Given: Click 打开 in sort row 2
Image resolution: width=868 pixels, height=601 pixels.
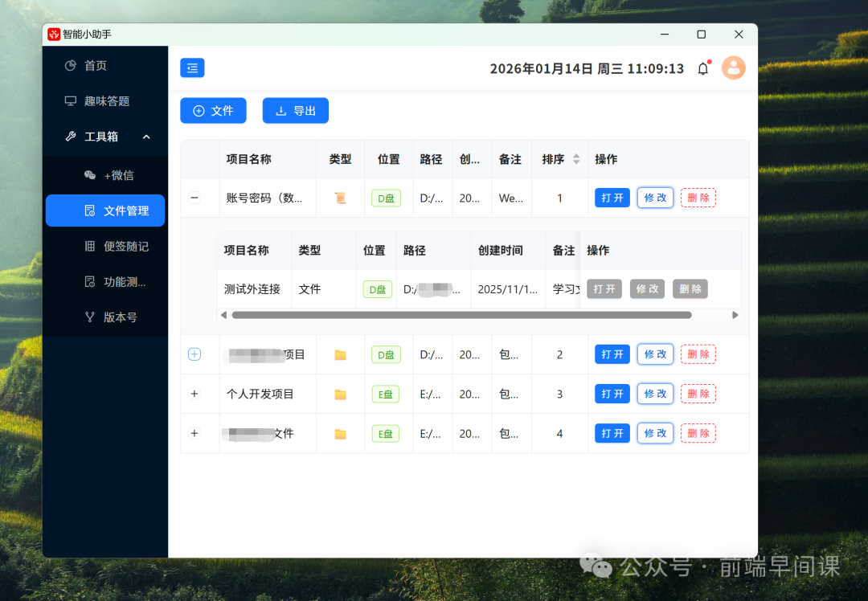Looking at the screenshot, I should [x=612, y=354].
